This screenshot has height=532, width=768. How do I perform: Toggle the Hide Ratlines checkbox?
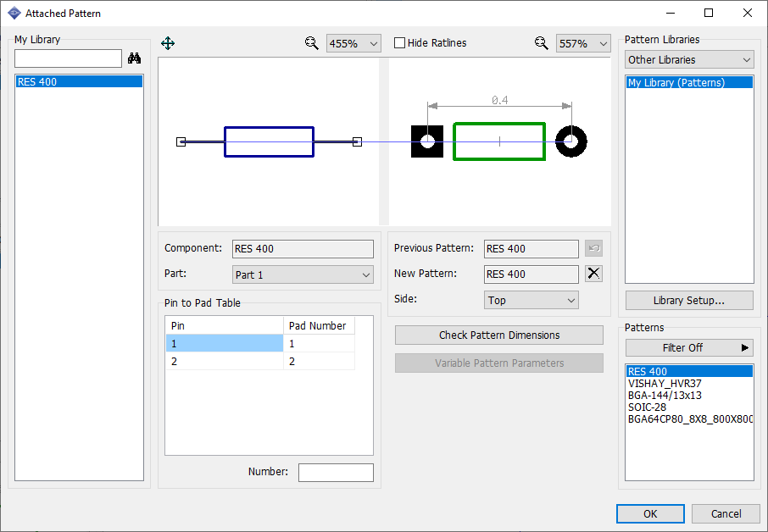coord(399,43)
